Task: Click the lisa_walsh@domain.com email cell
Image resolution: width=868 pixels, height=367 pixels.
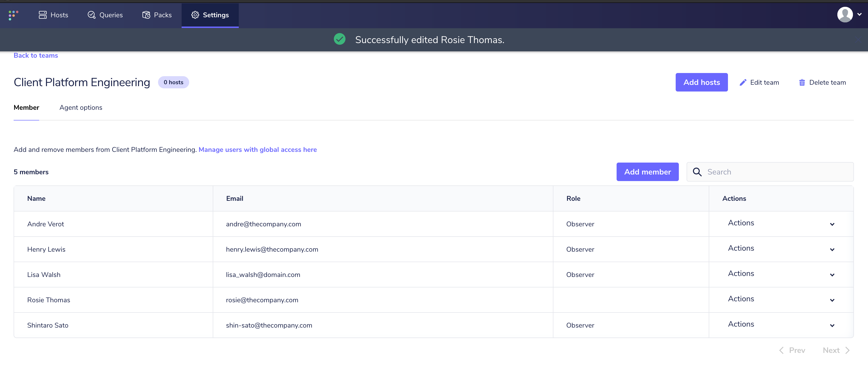Action: (x=383, y=275)
